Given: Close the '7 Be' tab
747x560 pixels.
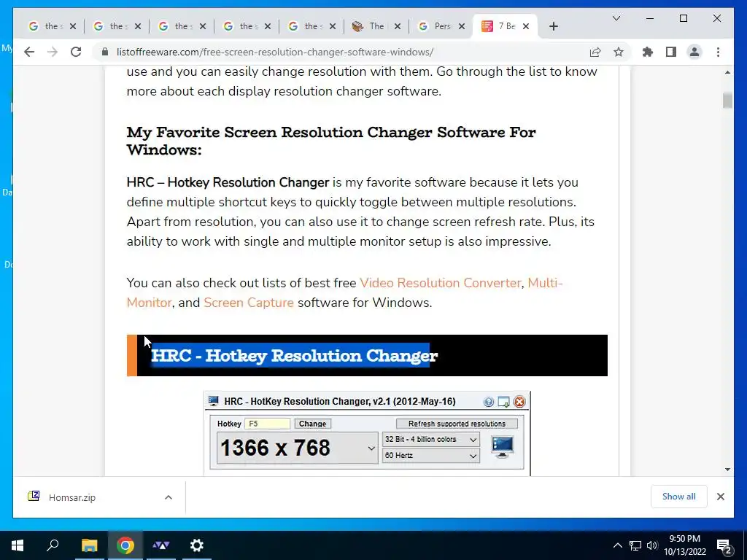Looking at the screenshot, I should coord(526,26).
